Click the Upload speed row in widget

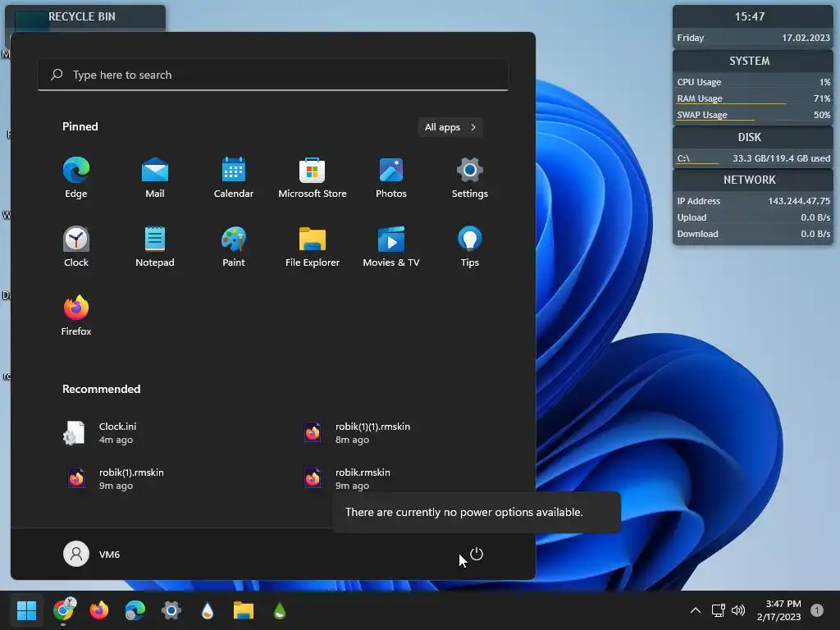pos(753,217)
